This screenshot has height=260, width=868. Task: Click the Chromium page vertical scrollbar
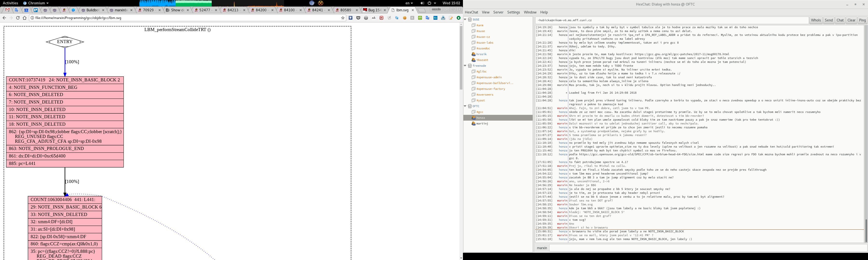coord(461,58)
